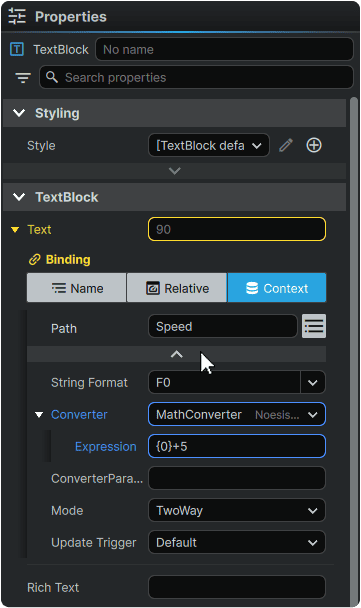The width and height of the screenshot is (361, 608).
Task: Click the Binding label
Action: (68, 259)
